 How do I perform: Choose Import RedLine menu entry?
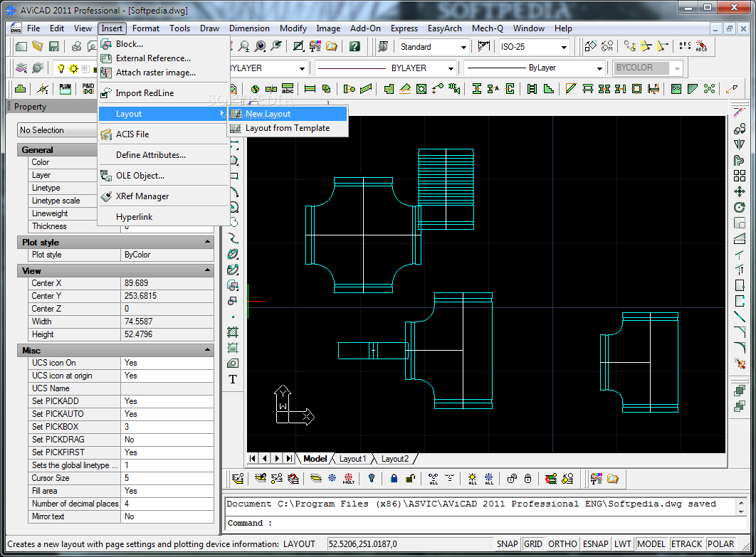pyautogui.click(x=163, y=93)
